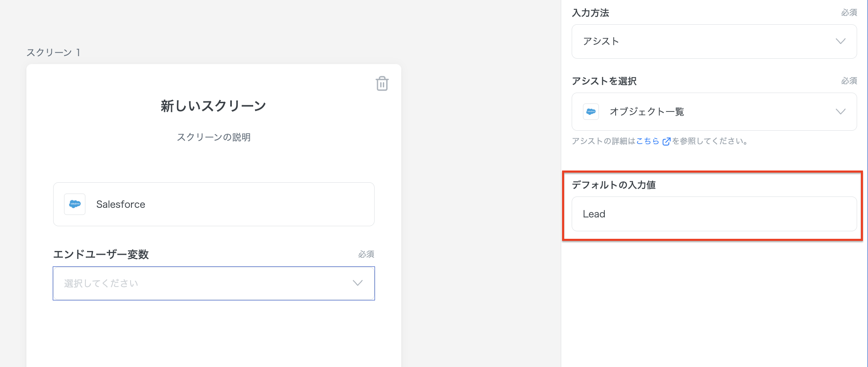Expand the 入力方法 dropdown showing アシスト
868x367 pixels.
pyautogui.click(x=714, y=41)
